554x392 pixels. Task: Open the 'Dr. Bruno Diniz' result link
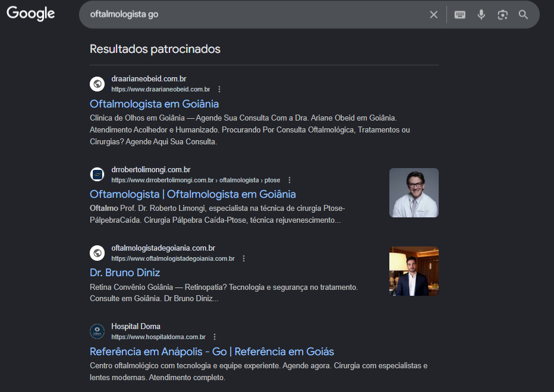[x=125, y=273]
